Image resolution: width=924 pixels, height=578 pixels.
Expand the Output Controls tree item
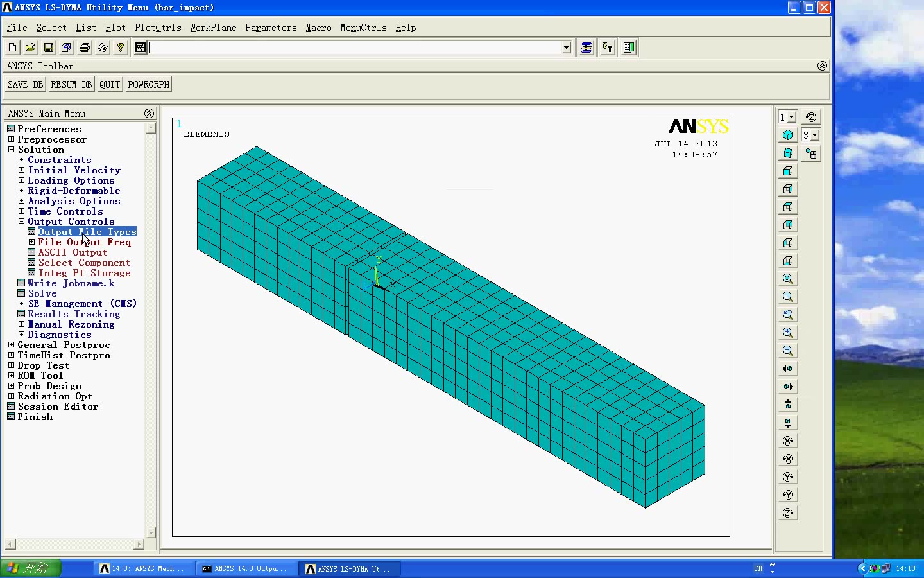point(20,221)
